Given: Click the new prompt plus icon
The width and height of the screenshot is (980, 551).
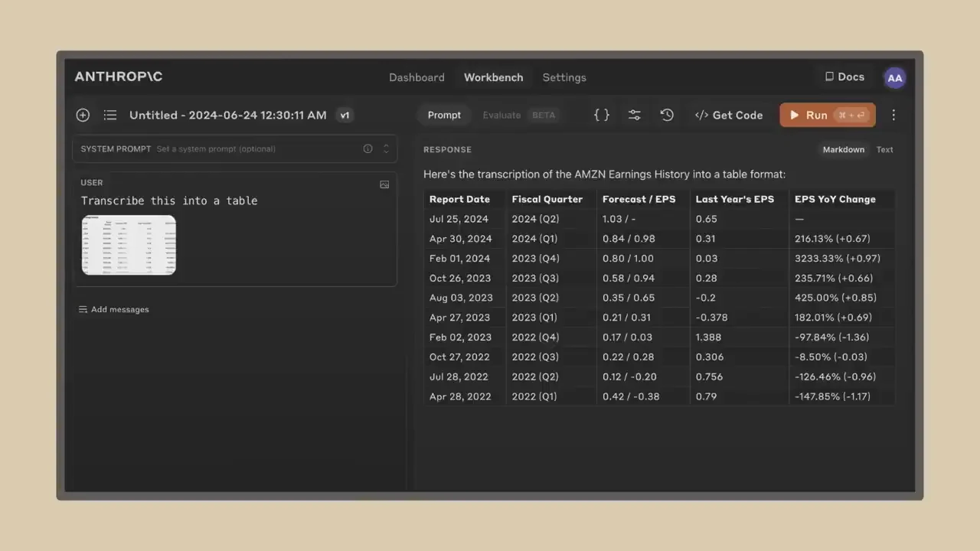Looking at the screenshot, I should [83, 115].
